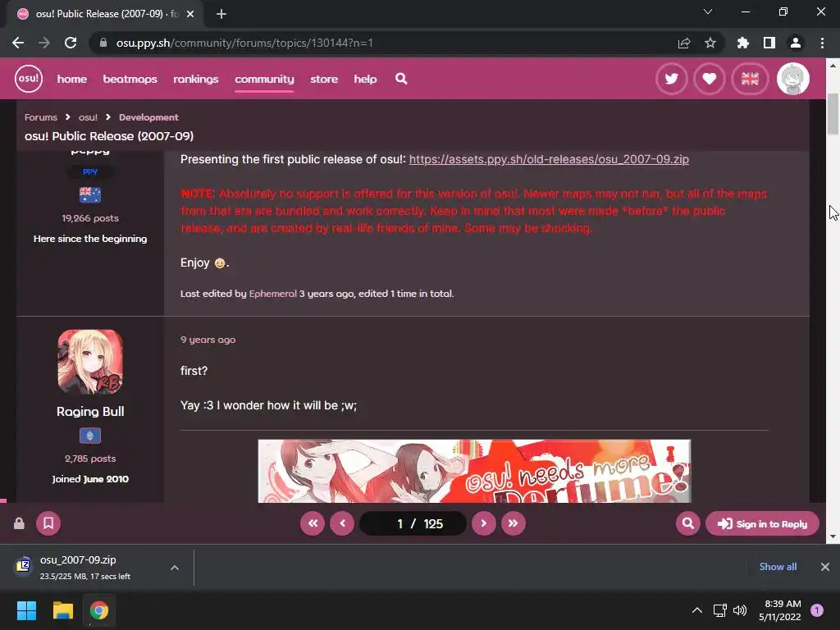Close the downloads bar
The height and width of the screenshot is (630, 840).
click(x=825, y=567)
